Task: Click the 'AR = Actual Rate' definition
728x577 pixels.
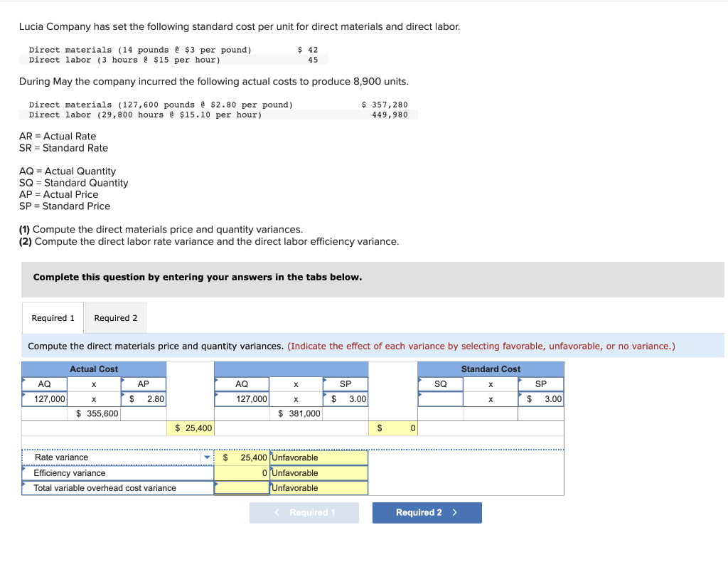Action: (58, 136)
